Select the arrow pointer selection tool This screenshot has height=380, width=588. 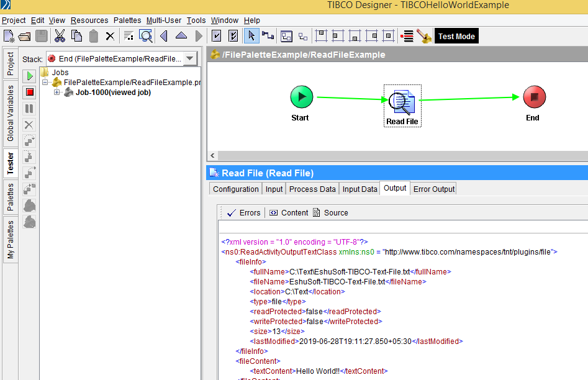click(x=251, y=36)
